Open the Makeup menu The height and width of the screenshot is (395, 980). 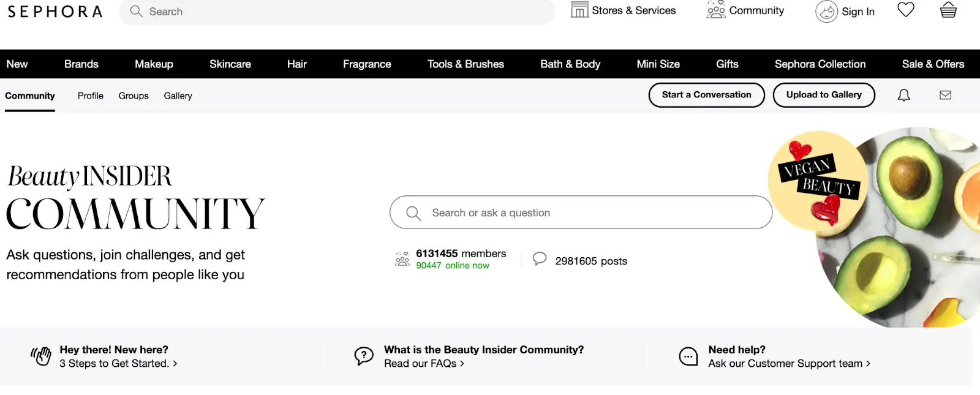tap(154, 64)
